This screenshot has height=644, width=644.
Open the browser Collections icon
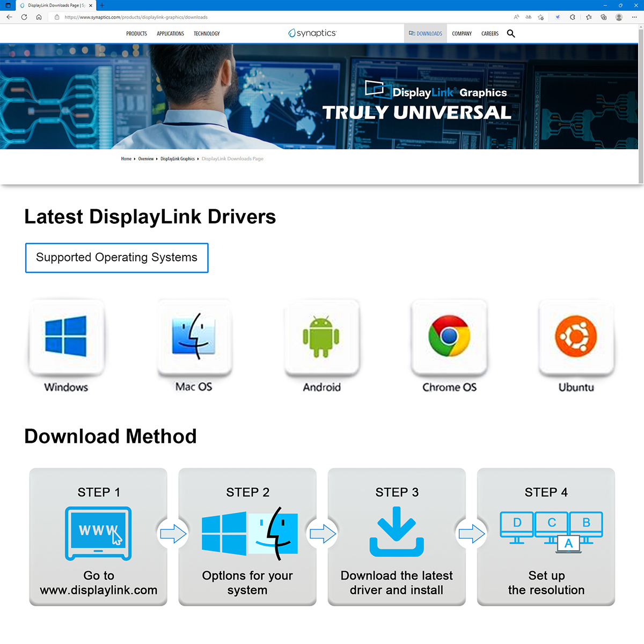coord(604,17)
